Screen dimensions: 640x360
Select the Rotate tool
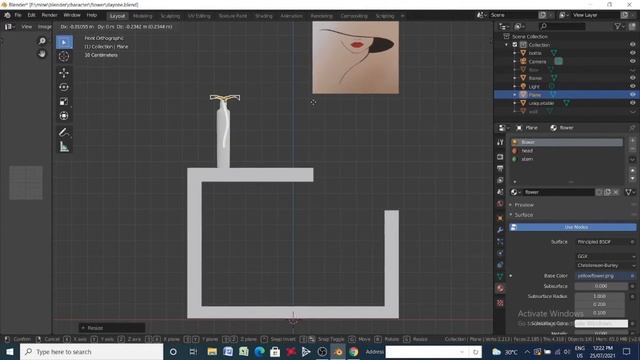pos(64,87)
